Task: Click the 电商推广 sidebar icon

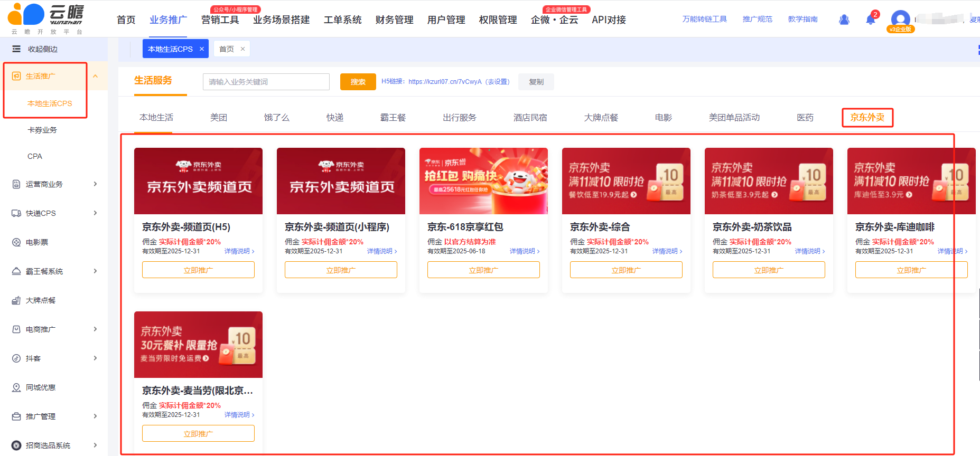Action: (x=16, y=329)
